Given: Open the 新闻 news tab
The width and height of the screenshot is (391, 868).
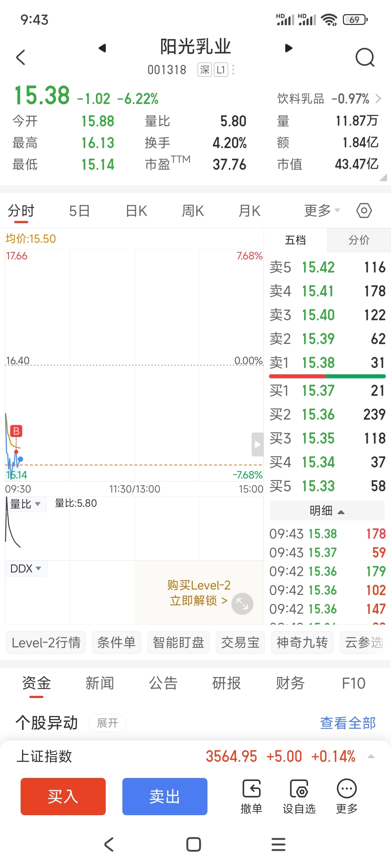Looking at the screenshot, I should [100, 683].
